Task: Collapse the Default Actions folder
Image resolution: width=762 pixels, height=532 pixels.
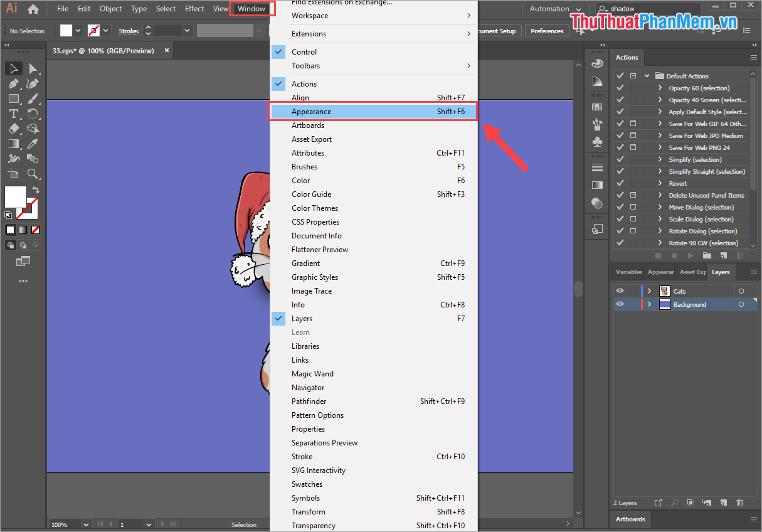Action: (x=647, y=75)
